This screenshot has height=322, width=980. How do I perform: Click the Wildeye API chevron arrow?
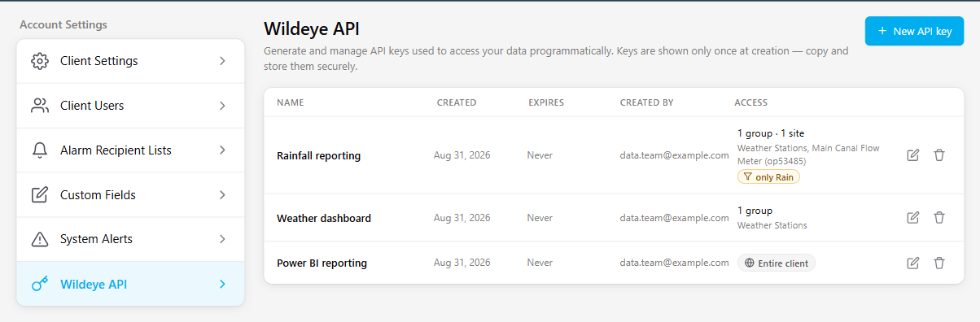tap(222, 284)
